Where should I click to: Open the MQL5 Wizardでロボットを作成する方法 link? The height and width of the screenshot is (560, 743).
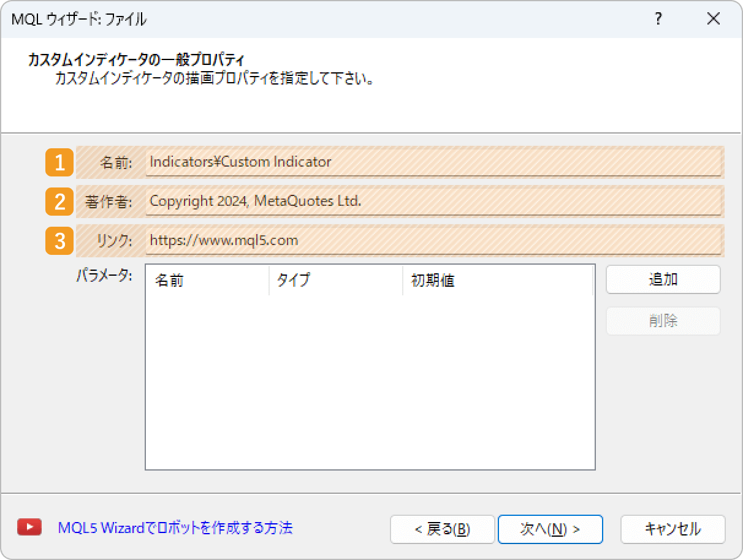point(175,528)
